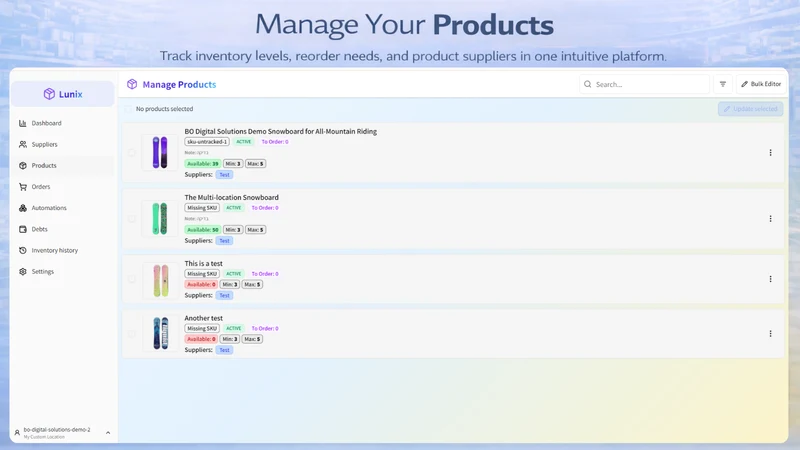The image size is (800, 450).
Task: Click Test supplier tag on Another test
Action: (x=224, y=350)
